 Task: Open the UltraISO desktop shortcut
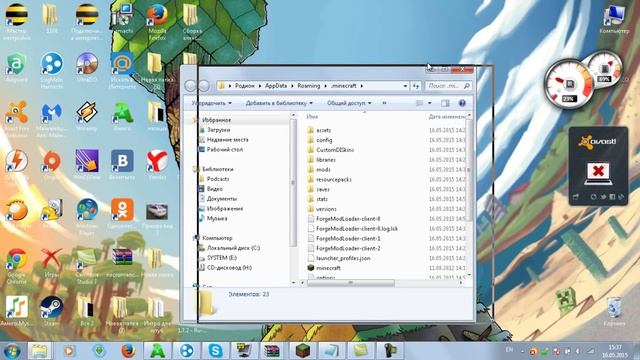[x=87, y=67]
